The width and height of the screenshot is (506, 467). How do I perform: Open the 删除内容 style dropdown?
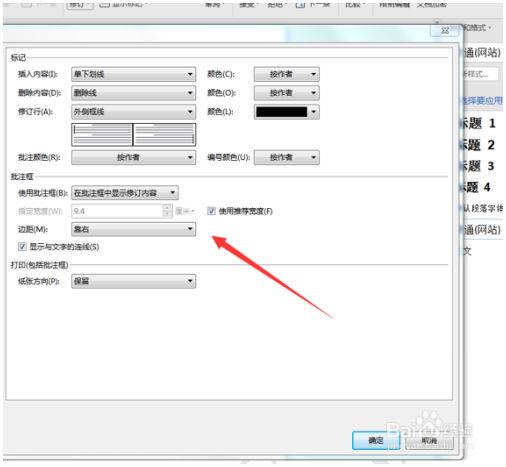pyautogui.click(x=133, y=93)
